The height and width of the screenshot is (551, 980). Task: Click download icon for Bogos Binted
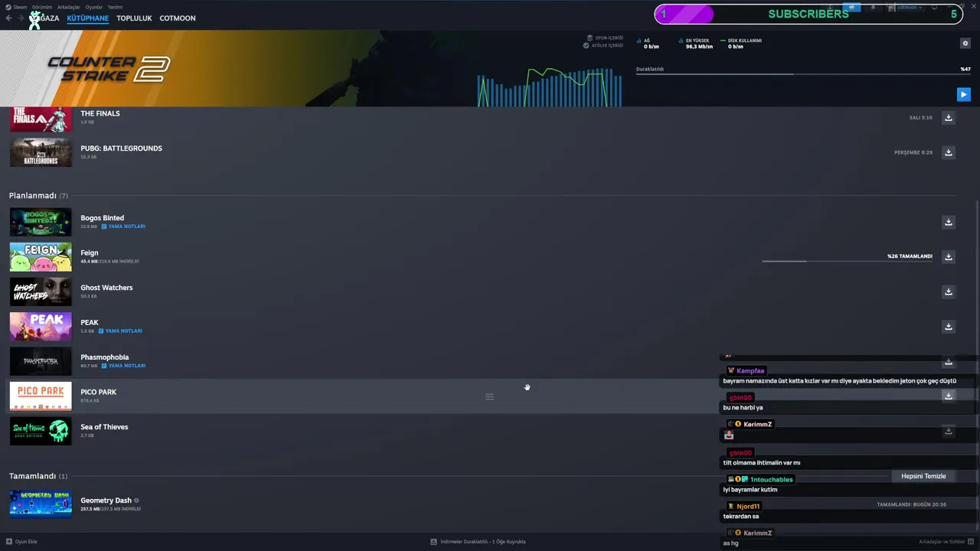tap(948, 222)
